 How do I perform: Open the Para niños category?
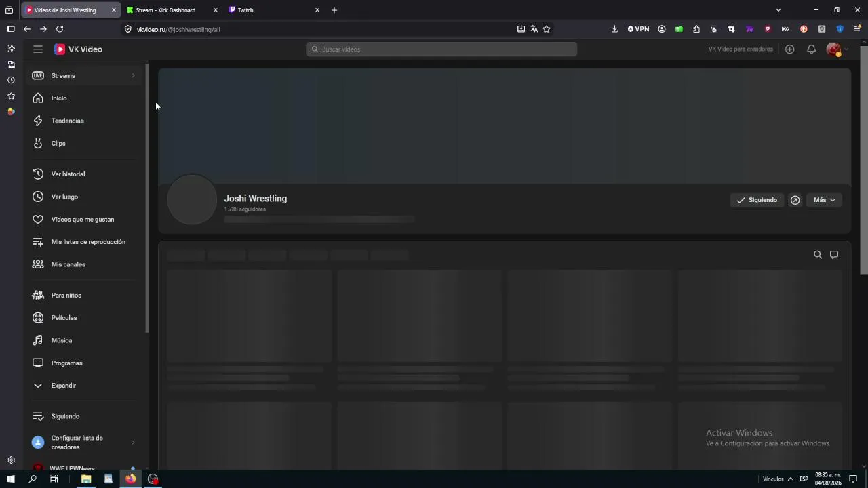click(84, 296)
